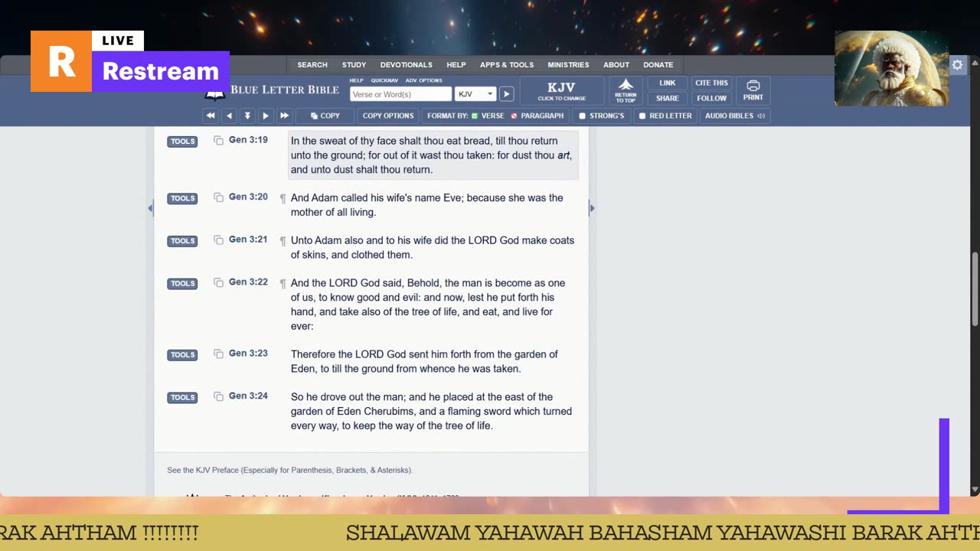980x551 pixels.
Task: Copy Gen 3:21 with its copy icon
Action: pyautogui.click(x=218, y=240)
